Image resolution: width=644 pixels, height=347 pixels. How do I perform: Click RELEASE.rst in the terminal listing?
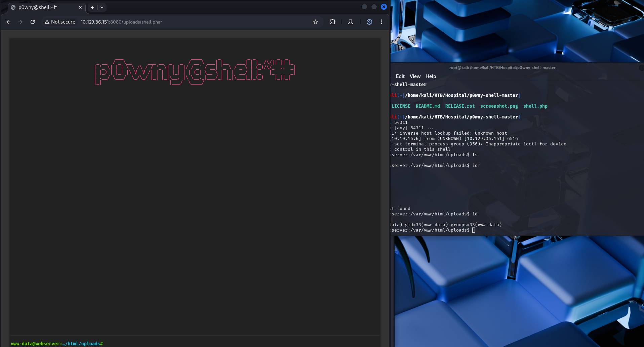point(460,106)
